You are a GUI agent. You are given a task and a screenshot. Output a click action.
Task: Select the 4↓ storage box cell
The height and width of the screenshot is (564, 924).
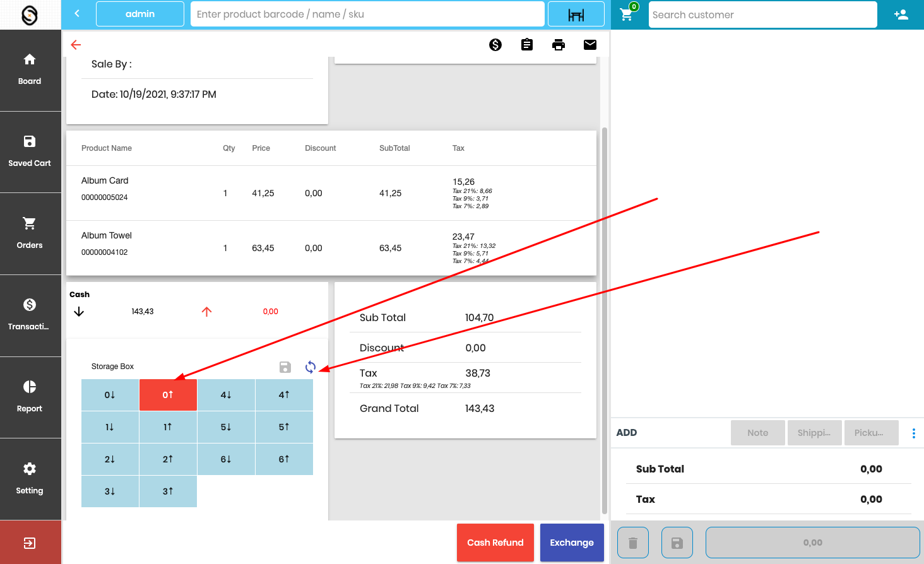coord(226,395)
